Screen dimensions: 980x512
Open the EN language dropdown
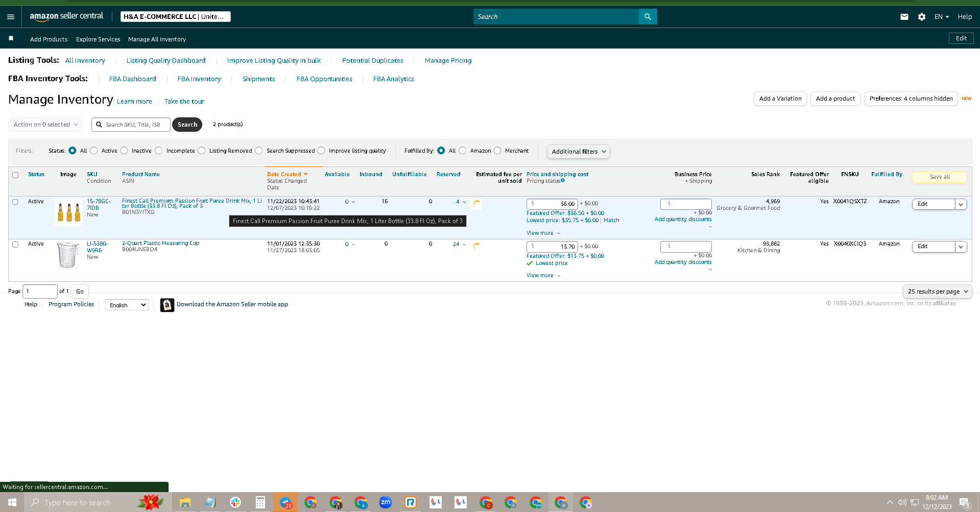click(x=942, y=17)
